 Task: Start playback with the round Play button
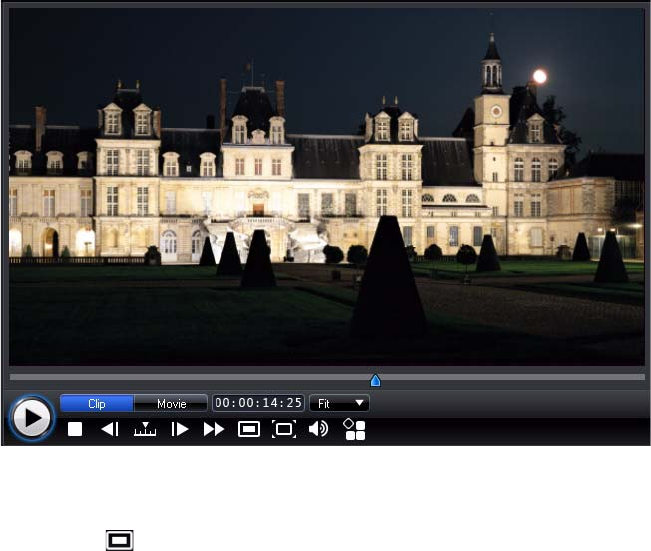point(32,418)
